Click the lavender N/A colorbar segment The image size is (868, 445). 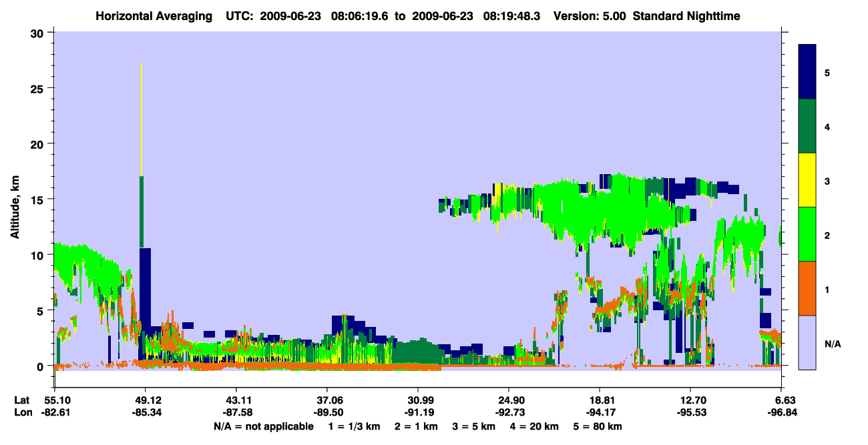[x=807, y=342]
